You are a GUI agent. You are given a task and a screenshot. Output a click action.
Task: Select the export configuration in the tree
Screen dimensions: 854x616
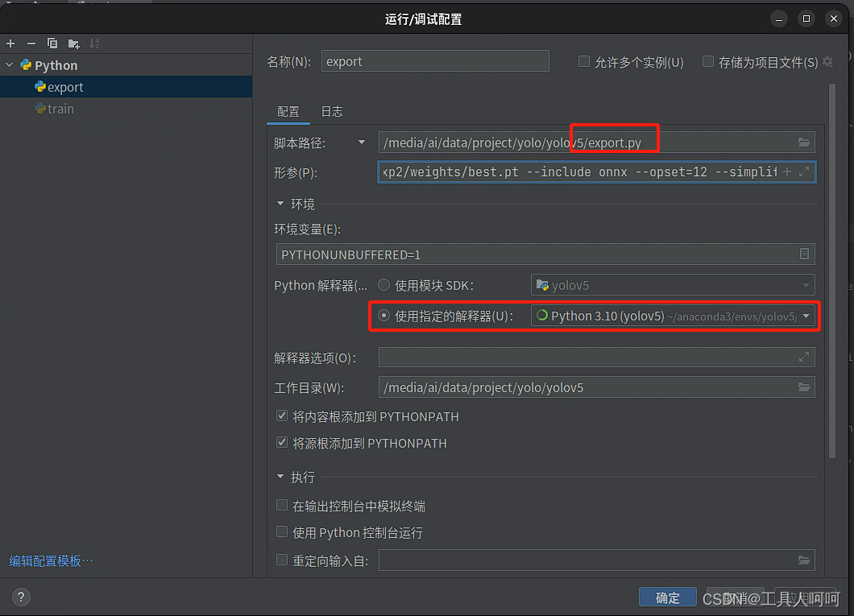point(126,87)
